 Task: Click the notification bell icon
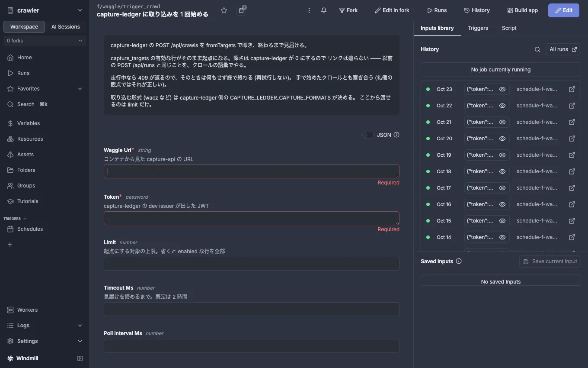[x=324, y=10]
